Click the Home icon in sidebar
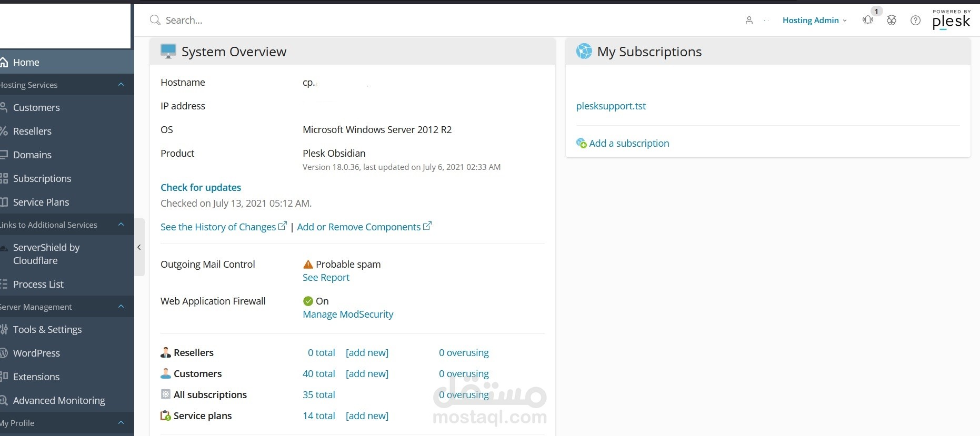This screenshot has width=980, height=436. pos(4,62)
